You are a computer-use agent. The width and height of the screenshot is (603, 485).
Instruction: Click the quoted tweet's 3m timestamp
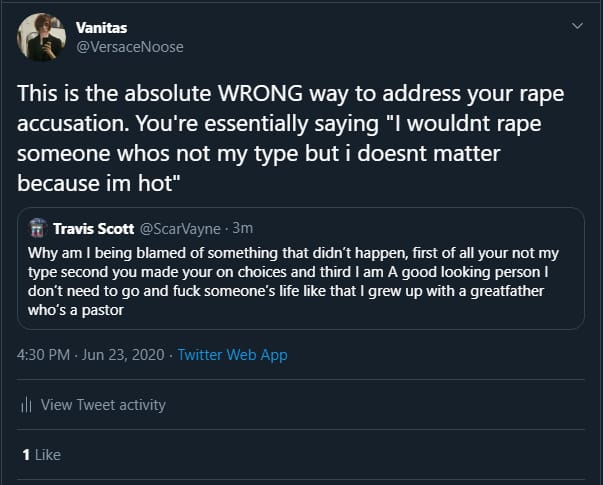(x=242, y=228)
